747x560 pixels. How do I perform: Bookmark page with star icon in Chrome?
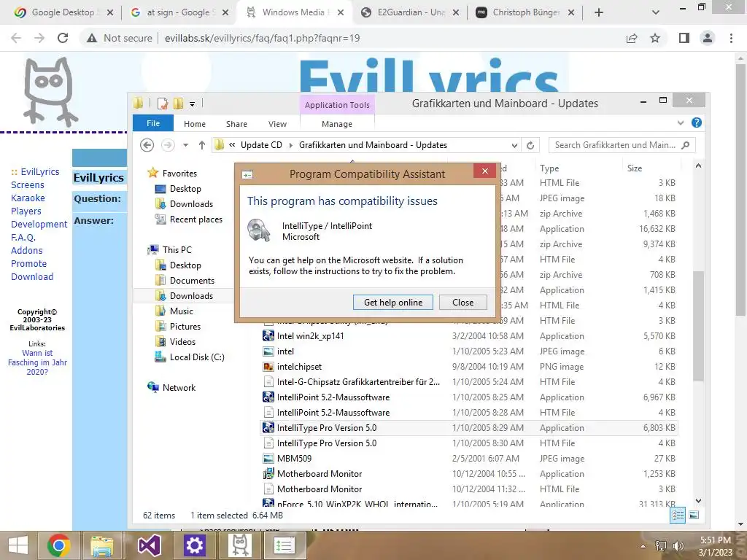(x=655, y=38)
